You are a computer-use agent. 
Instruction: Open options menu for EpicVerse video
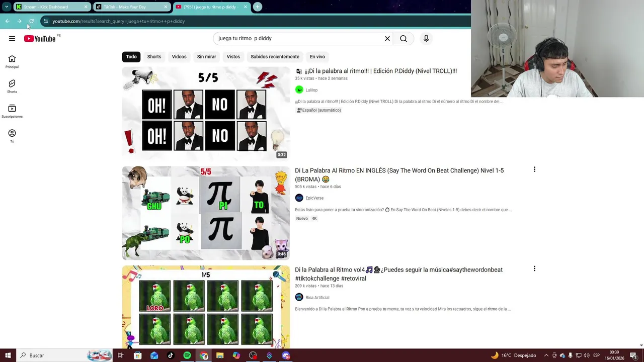534,170
